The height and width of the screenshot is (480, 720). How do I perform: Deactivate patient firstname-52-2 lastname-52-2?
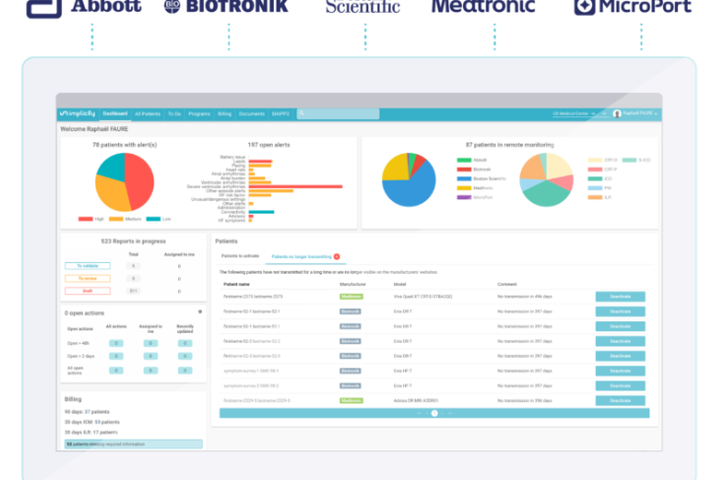point(620,341)
